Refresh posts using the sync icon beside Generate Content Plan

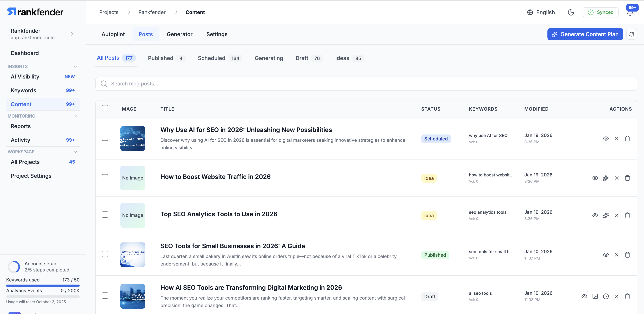(632, 34)
